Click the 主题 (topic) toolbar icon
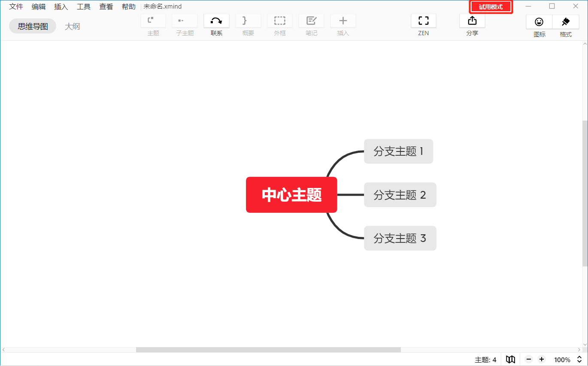Screen dimensions: 588x366 pos(153,21)
